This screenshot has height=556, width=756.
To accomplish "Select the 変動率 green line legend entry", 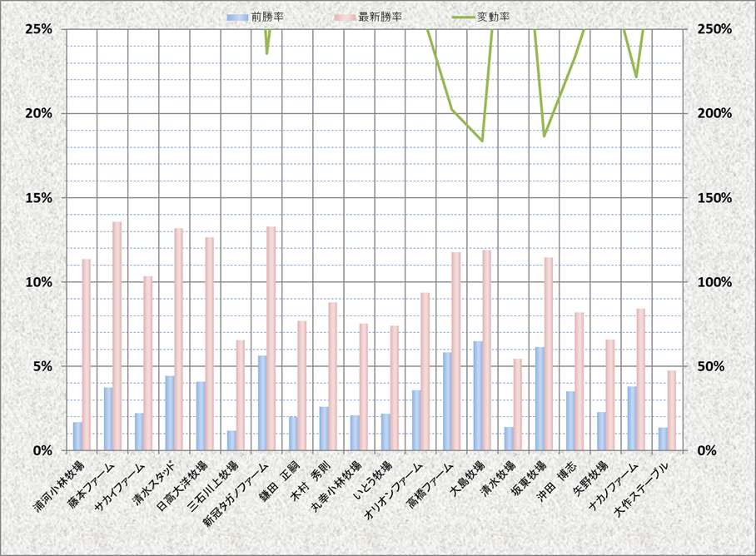I will pos(463,17).
